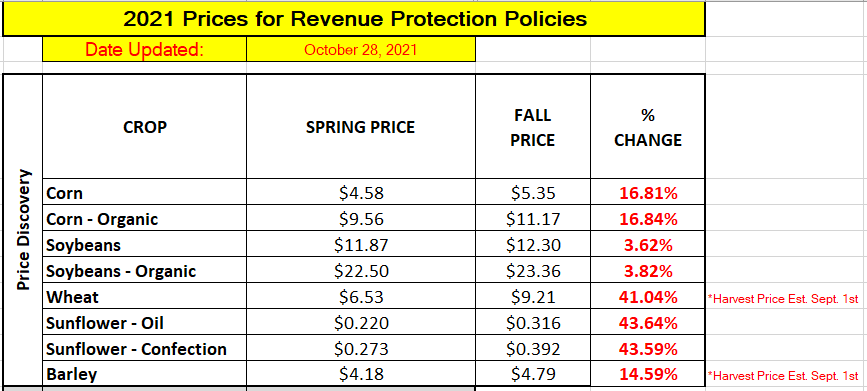The image size is (867, 391).
Task: Click the Corn spring price $4.58
Action: pyautogui.click(x=361, y=192)
